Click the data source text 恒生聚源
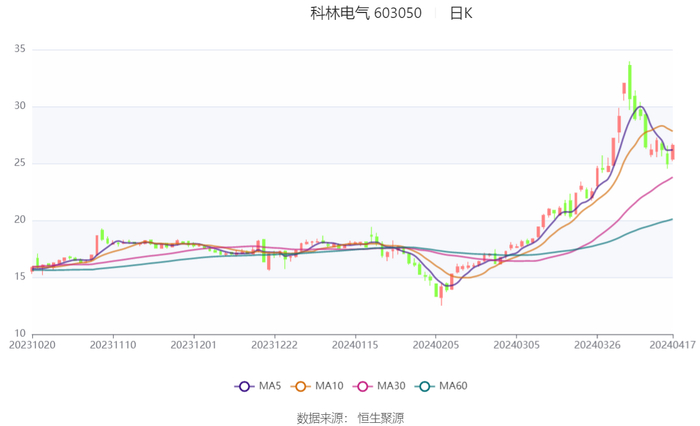 click(x=381, y=418)
